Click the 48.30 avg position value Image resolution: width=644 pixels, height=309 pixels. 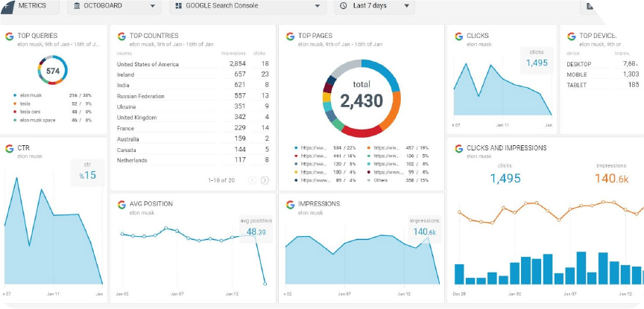pos(256,232)
